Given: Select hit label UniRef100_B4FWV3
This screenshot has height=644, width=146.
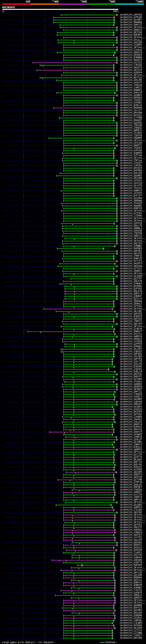Looking at the screenshot, I should click(x=131, y=35).
